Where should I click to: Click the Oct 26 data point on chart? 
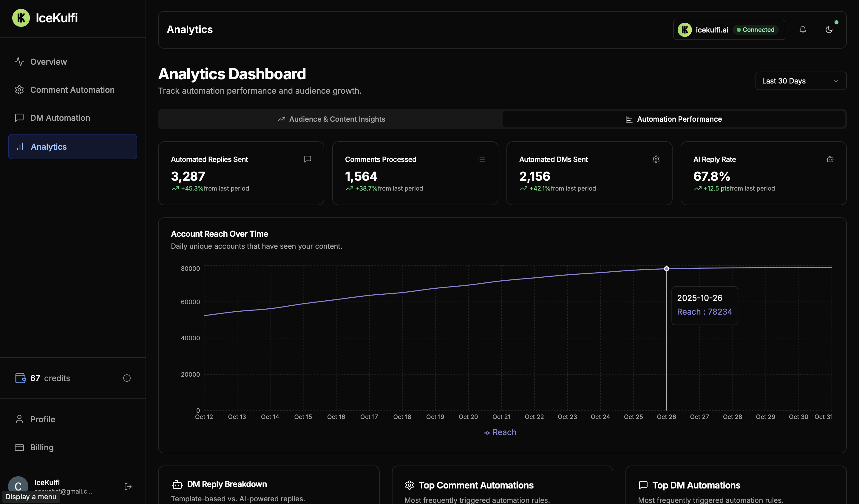(666, 269)
